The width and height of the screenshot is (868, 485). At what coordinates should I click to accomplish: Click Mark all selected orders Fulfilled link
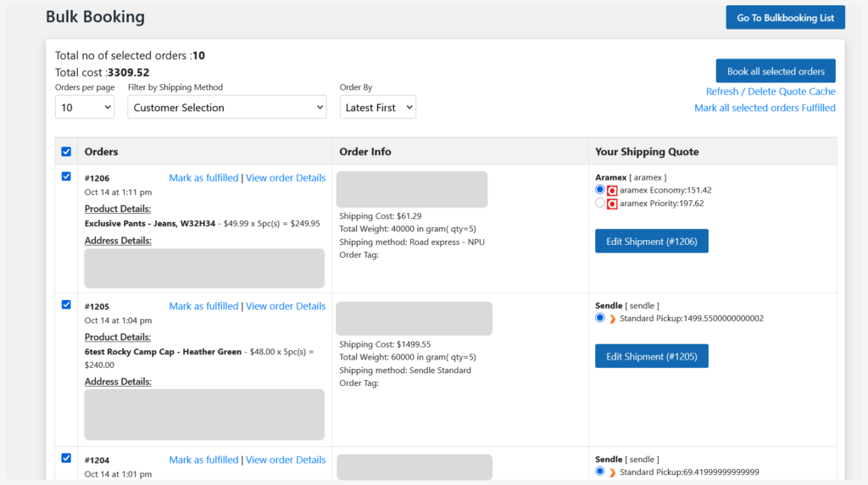(765, 108)
